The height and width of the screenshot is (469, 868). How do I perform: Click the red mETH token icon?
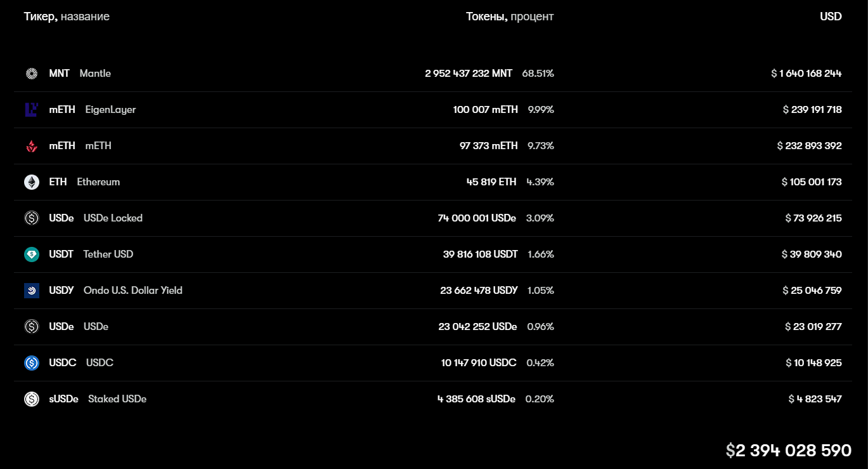coord(32,146)
